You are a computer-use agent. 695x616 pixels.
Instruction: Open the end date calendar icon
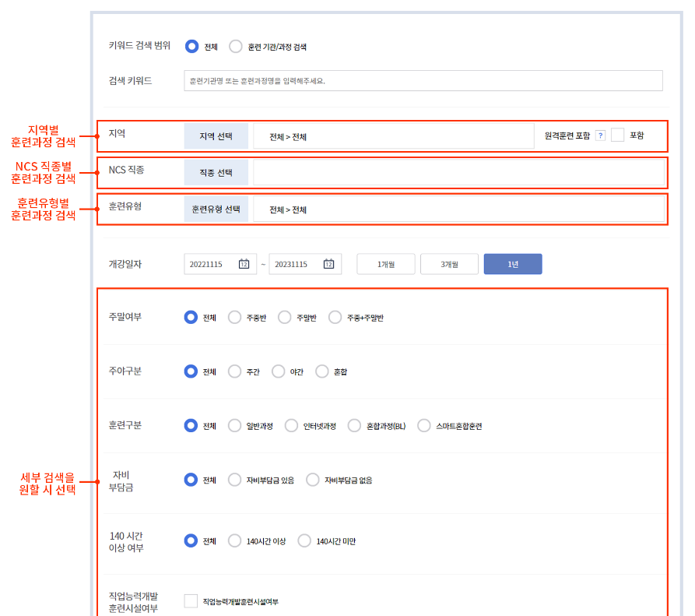(328, 264)
